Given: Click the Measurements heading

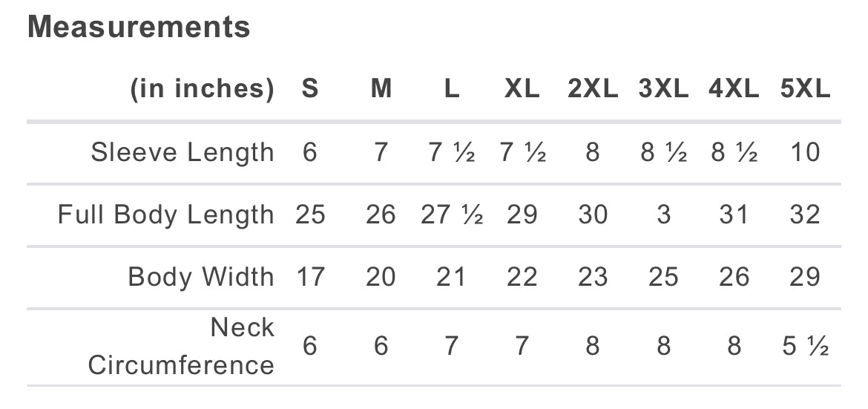Looking at the screenshot, I should tap(139, 27).
